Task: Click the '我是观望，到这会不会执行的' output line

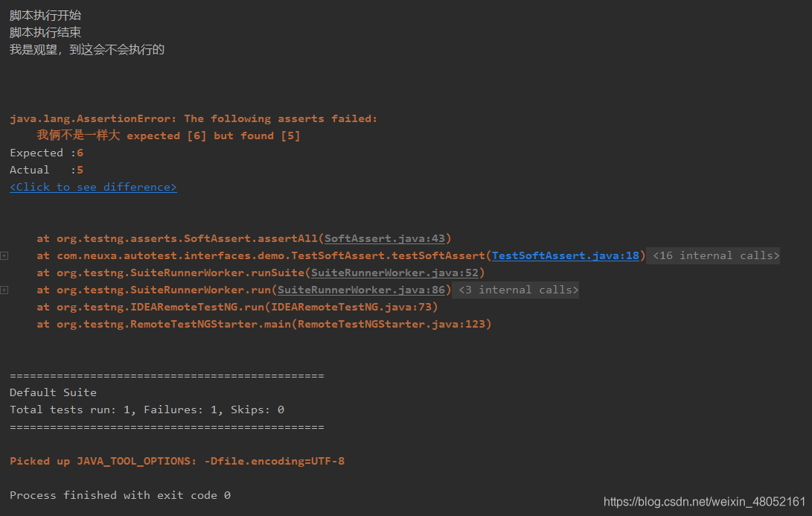Action: click(x=87, y=50)
